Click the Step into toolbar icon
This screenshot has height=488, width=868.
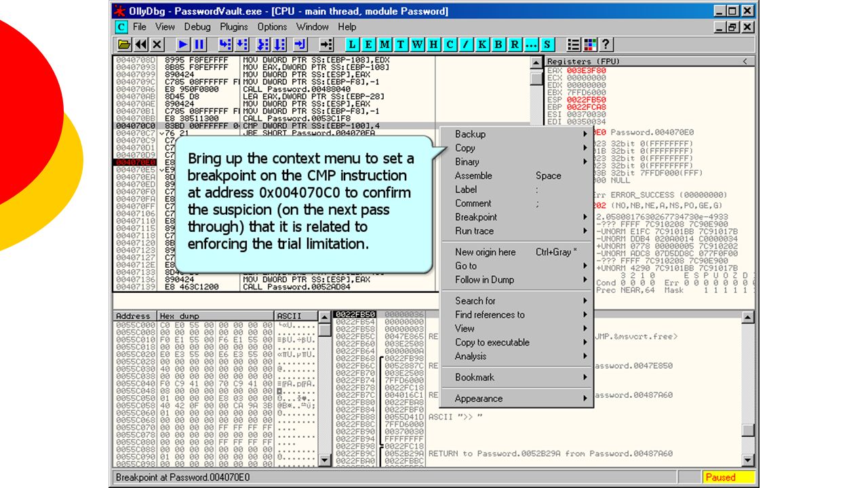(x=225, y=45)
